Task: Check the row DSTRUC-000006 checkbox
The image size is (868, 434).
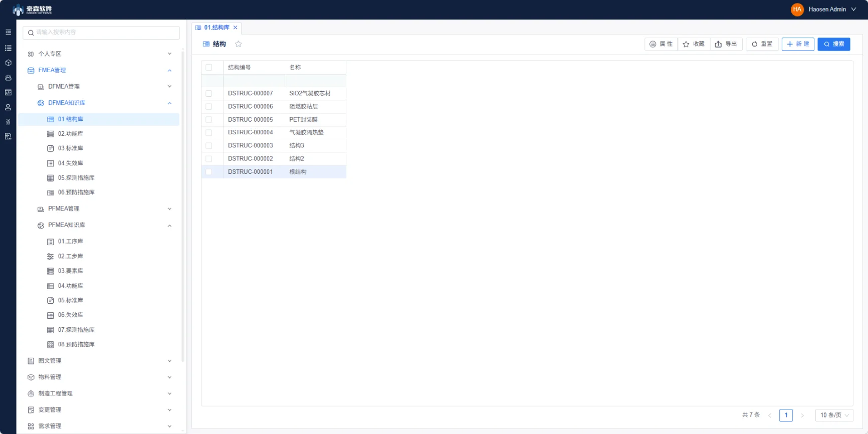Action: point(209,107)
